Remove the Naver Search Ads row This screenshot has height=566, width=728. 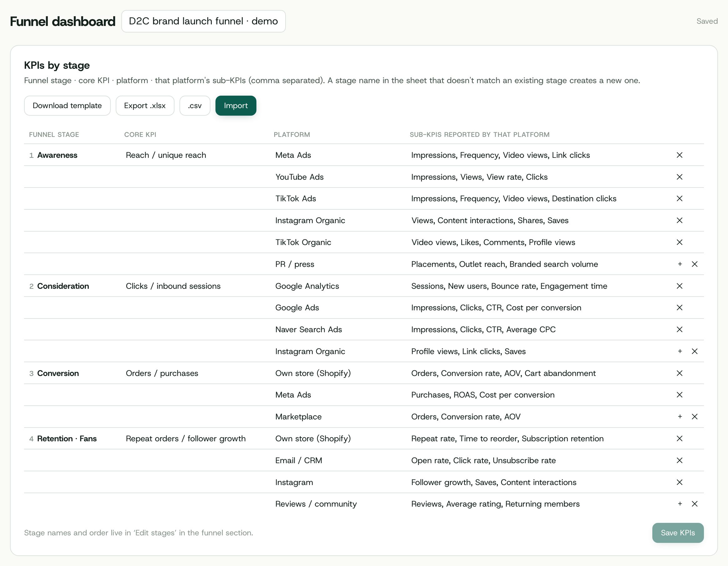[x=679, y=329]
